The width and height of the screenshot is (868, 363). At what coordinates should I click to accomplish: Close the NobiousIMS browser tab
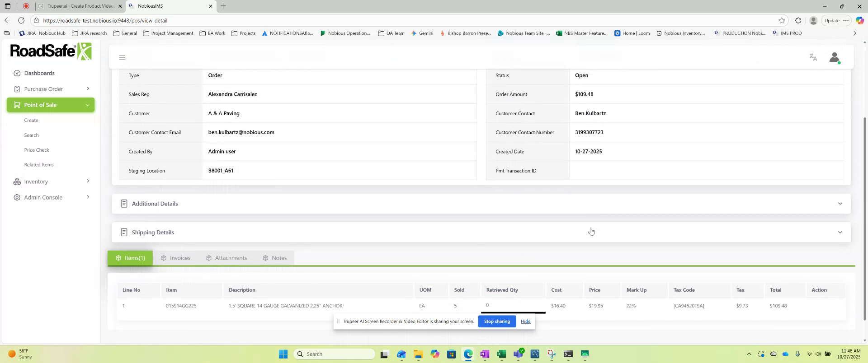pos(210,6)
